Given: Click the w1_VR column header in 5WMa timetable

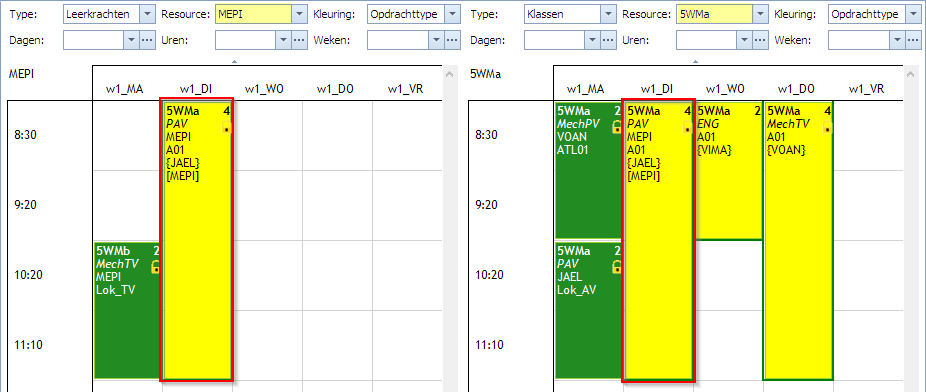Looking at the screenshot, I should coord(867,89).
